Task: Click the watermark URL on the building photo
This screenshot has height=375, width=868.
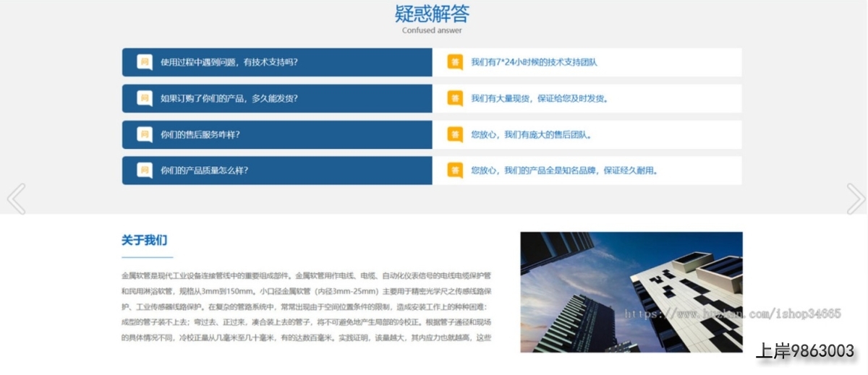Action: (x=732, y=314)
